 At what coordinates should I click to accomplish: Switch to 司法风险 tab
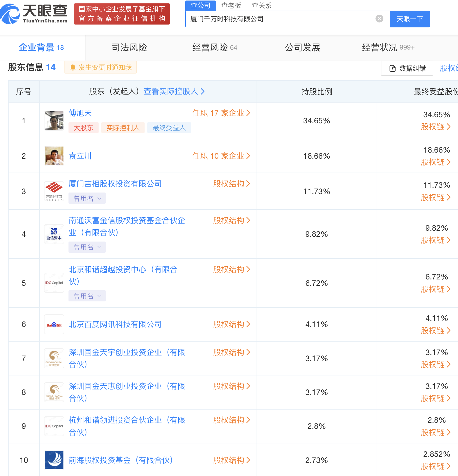129,47
